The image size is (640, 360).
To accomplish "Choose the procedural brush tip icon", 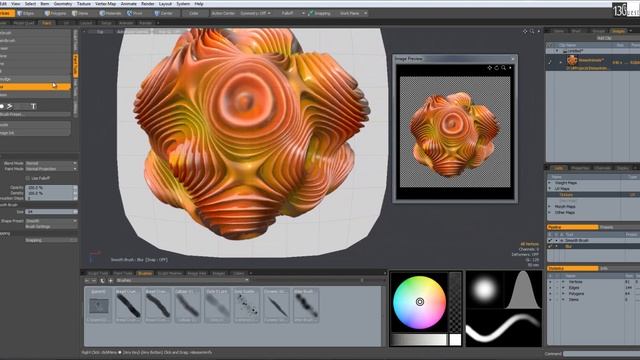I will pos(10,107).
